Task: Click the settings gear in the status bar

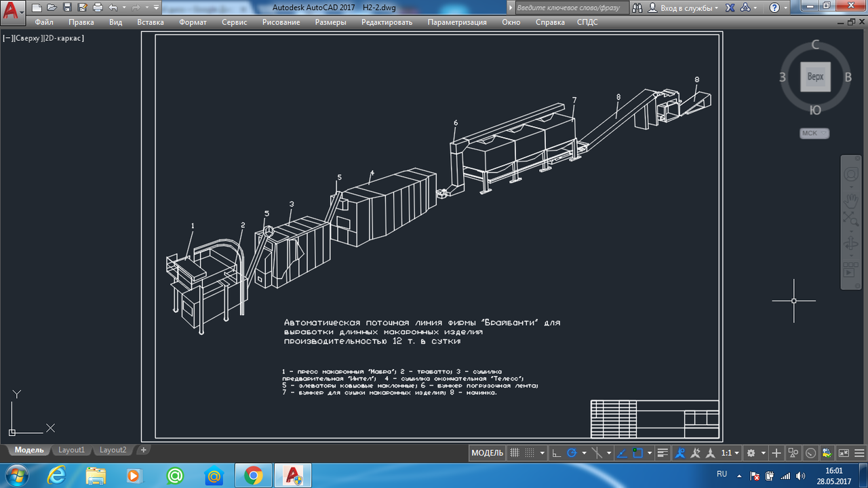Action: [750, 453]
